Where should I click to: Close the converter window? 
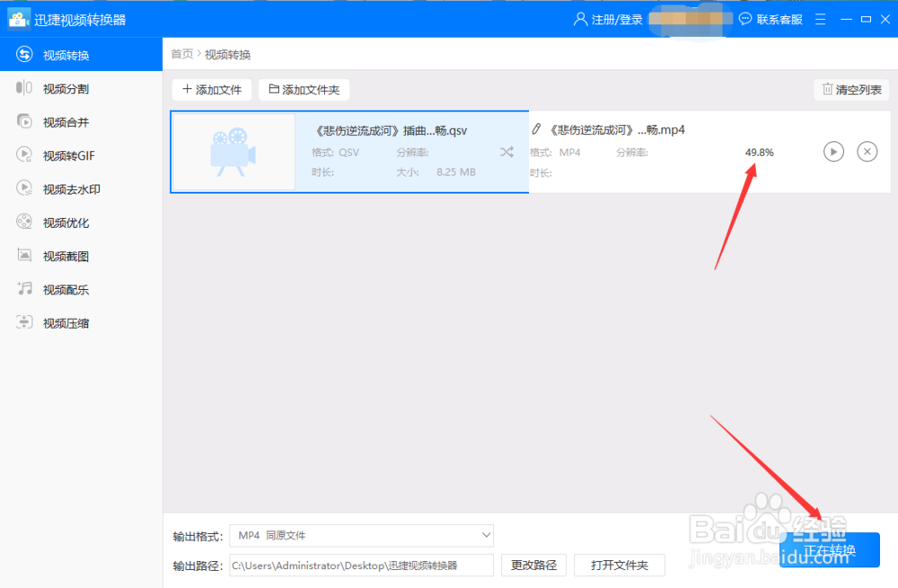(x=885, y=20)
